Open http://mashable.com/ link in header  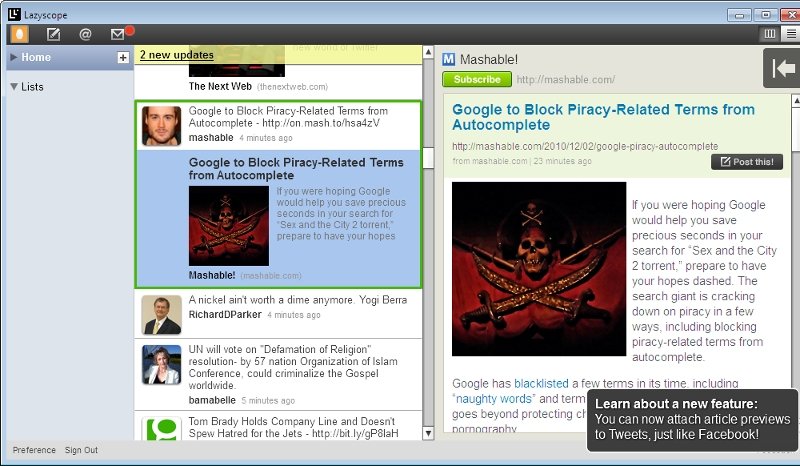pyautogui.click(x=565, y=80)
